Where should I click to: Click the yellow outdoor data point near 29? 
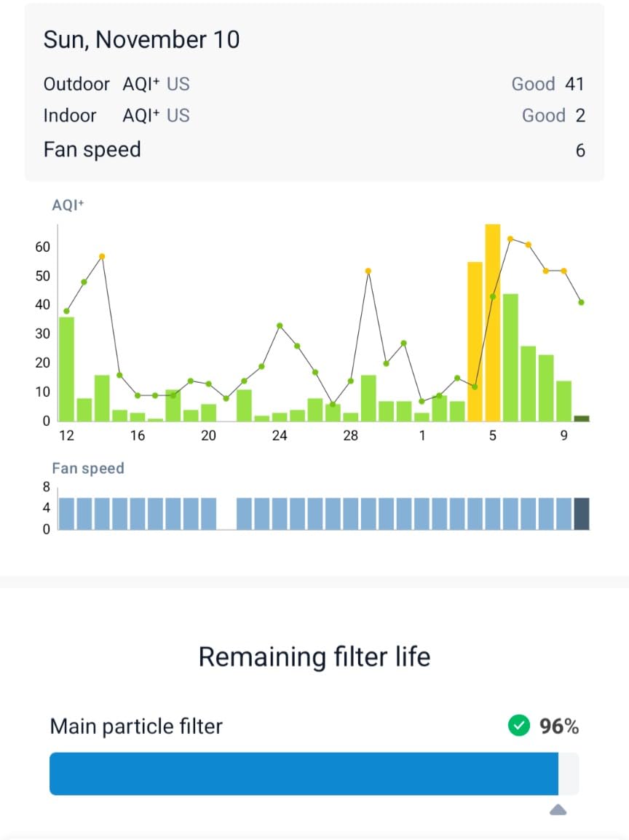(x=368, y=271)
